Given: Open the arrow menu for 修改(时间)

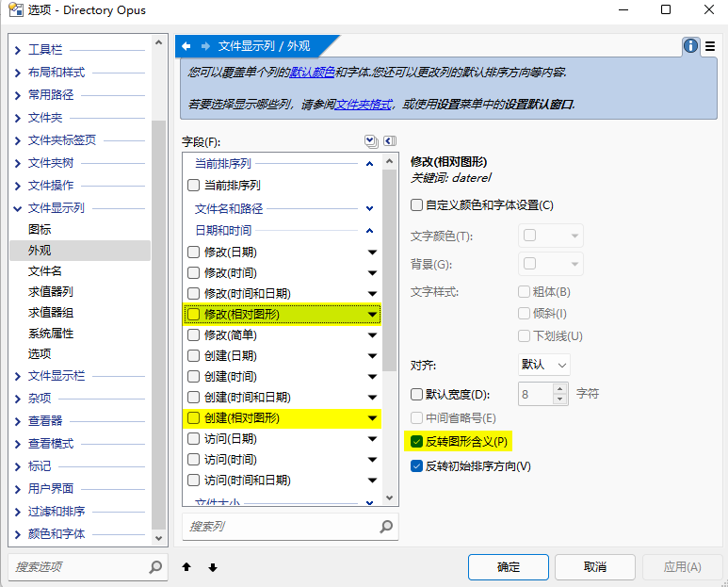Looking at the screenshot, I should click(x=372, y=273).
